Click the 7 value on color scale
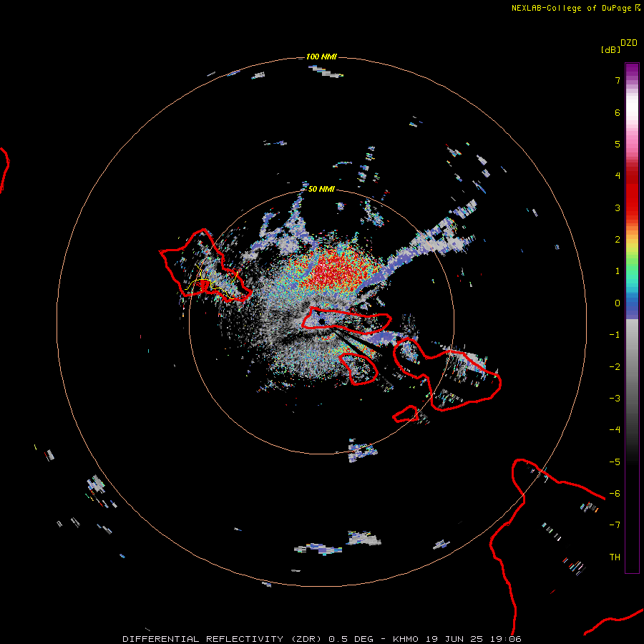The height and width of the screenshot is (644, 644). (x=618, y=80)
